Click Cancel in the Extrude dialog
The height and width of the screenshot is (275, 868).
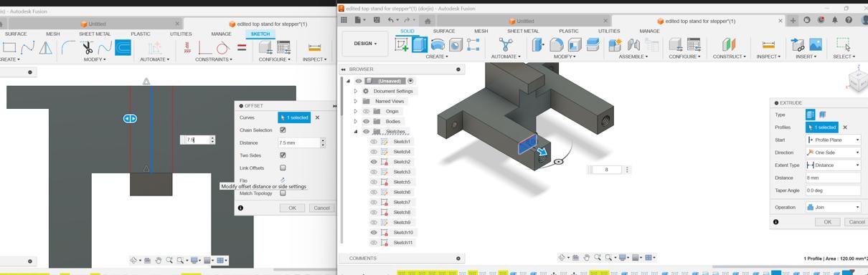click(x=857, y=222)
